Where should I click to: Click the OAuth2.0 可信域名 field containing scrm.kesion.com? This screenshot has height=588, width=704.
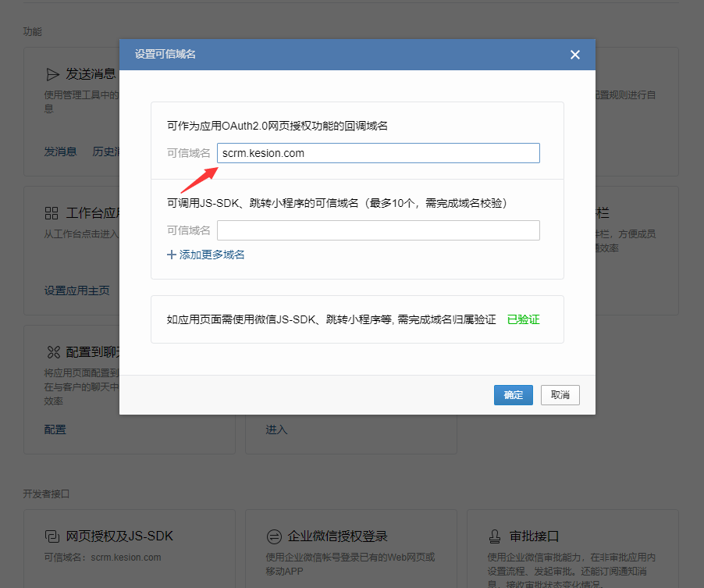[x=378, y=153]
